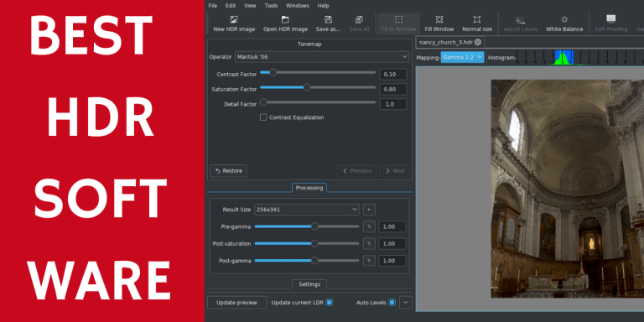Image resolution: width=644 pixels, height=322 pixels.
Task: Open the Help menu
Action: tap(323, 6)
